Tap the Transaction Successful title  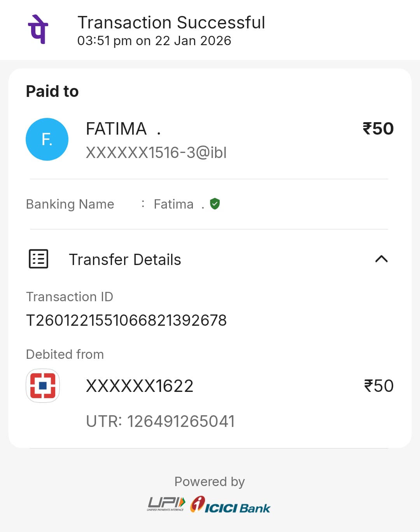click(x=171, y=23)
